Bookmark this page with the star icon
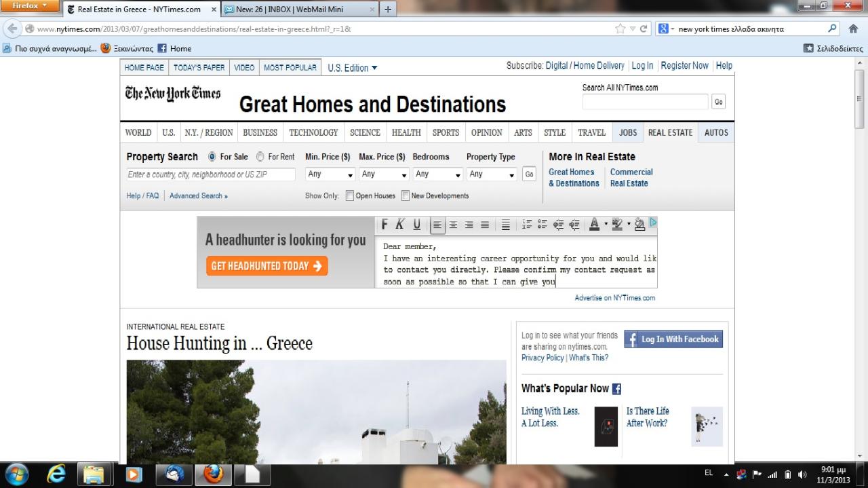Screen dimensions: 868x488 (620, 29)
